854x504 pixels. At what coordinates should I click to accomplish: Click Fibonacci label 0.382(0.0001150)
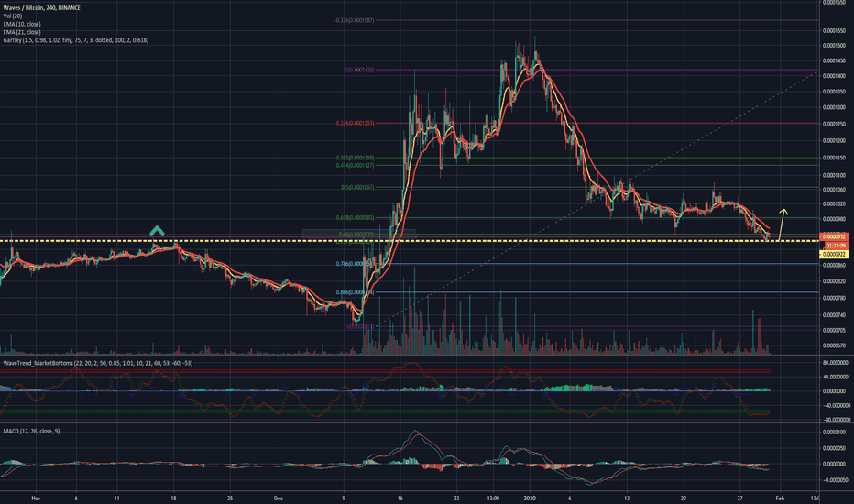click(356, 158)
